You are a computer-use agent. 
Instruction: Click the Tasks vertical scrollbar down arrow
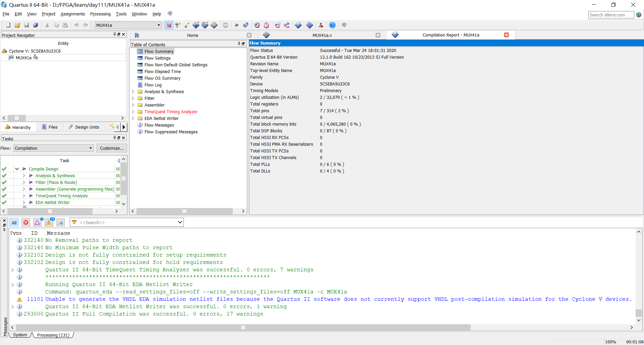[124, 204]
